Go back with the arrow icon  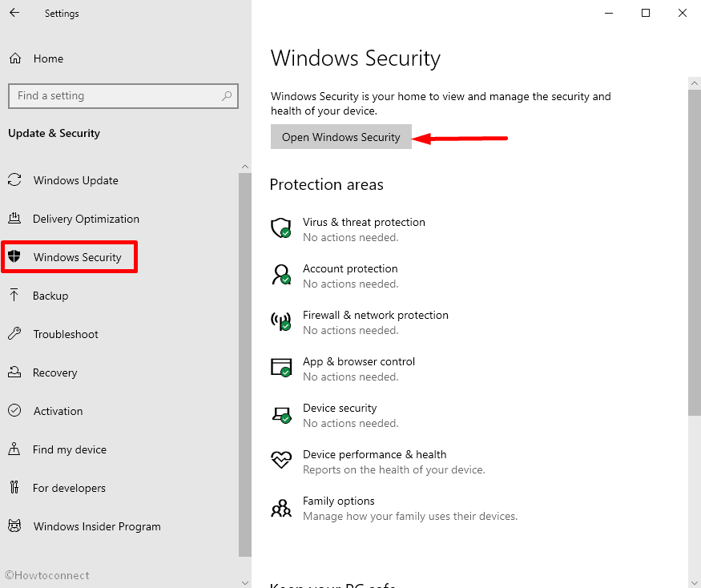click(x=14, y=13)
